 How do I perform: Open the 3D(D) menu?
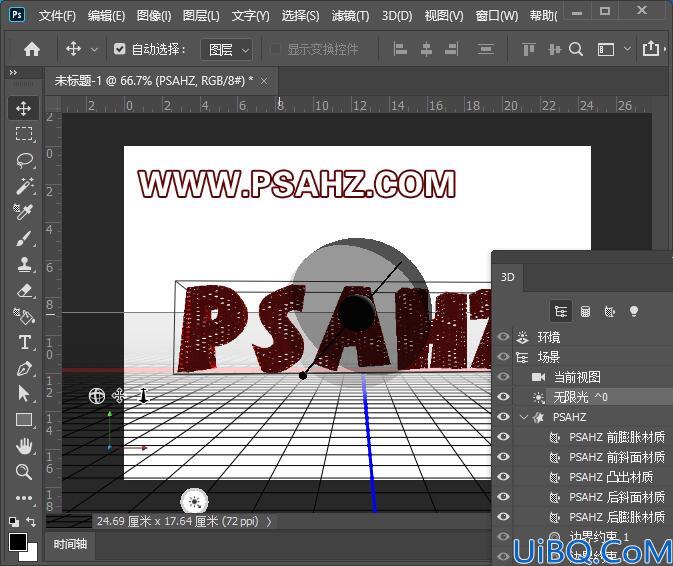pos(397,16)
